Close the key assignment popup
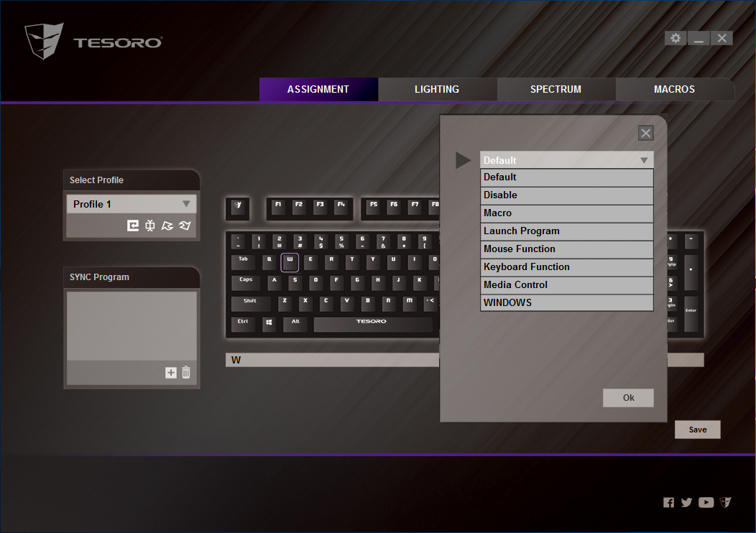 pos(645,133)
